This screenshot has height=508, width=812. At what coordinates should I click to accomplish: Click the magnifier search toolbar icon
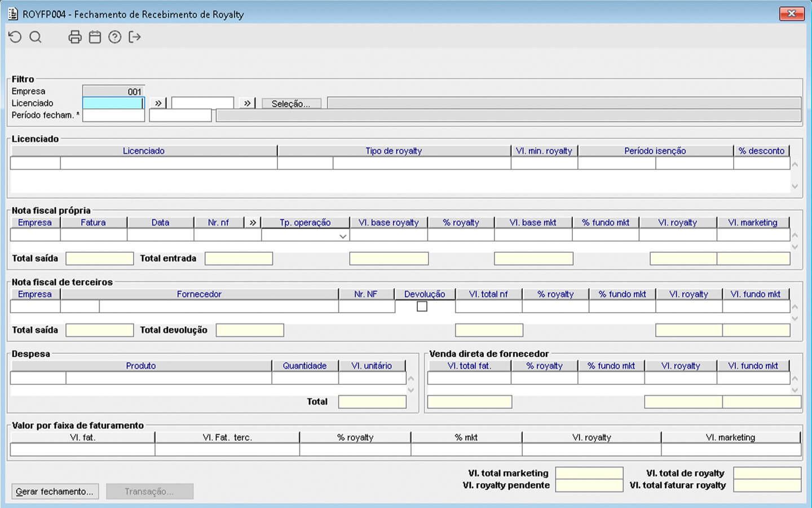36,37
